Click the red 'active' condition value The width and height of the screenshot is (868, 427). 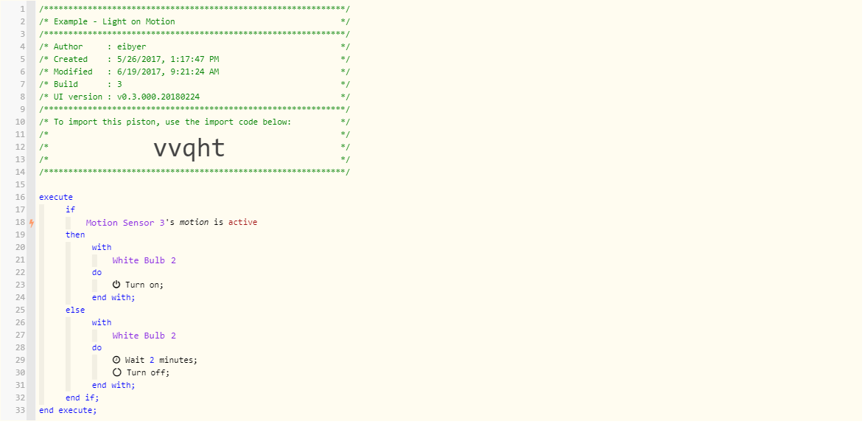coord(242,223)
